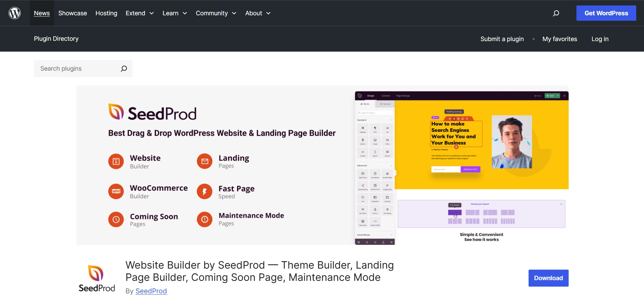
Task: Go to the Hosting page
Action: click(x=106, y=13)
